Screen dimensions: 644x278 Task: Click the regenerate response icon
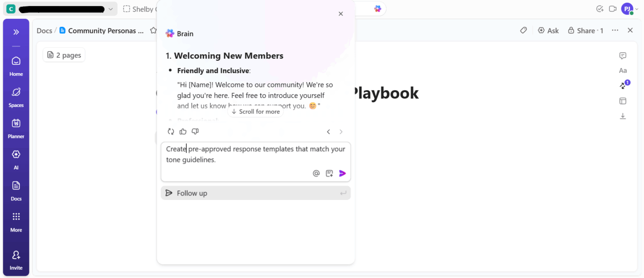click(171, 131)
